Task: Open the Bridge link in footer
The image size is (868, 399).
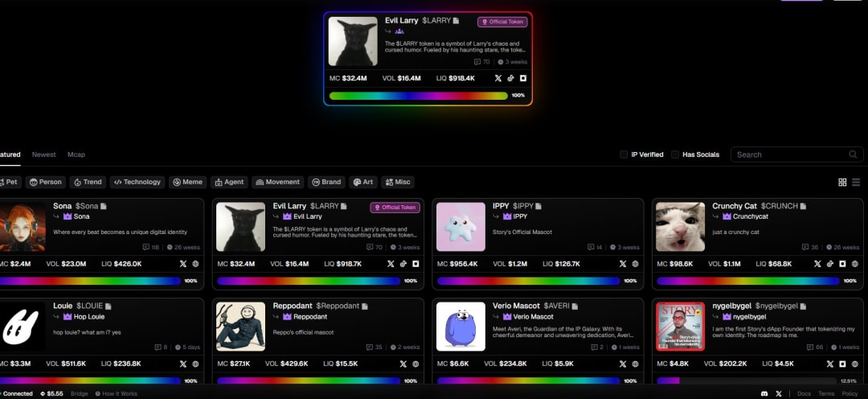Action: click(79, 393)
